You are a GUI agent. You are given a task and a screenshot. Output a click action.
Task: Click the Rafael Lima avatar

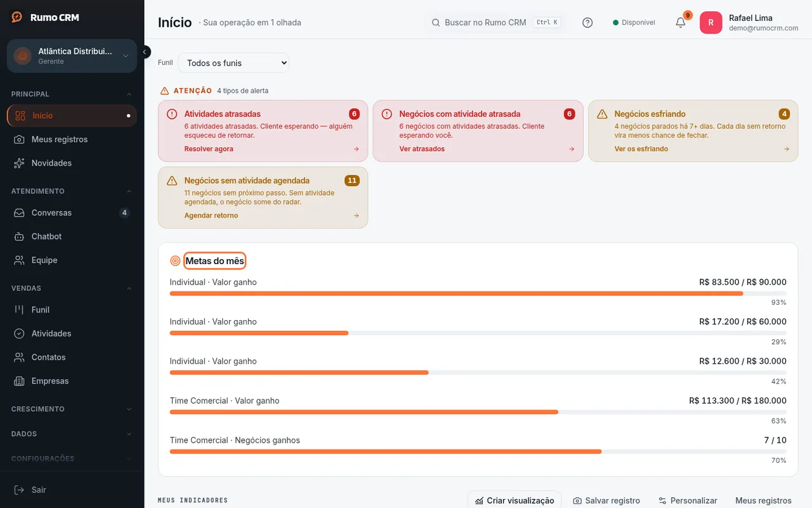(710, 22)
